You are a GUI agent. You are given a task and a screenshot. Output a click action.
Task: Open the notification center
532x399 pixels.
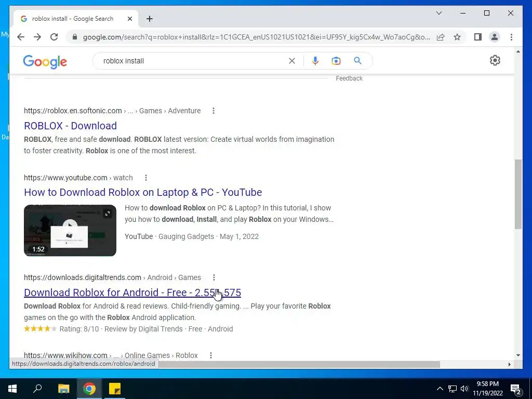tap(516, 389)
